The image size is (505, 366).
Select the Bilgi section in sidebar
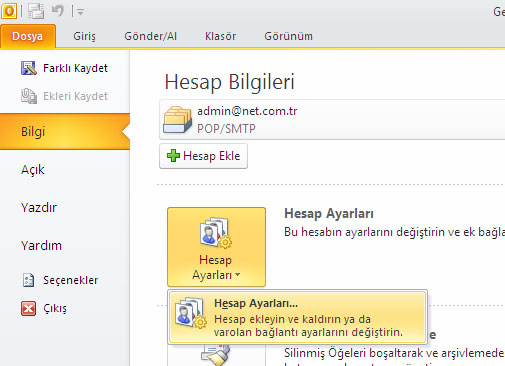click(x=65, y=131)
